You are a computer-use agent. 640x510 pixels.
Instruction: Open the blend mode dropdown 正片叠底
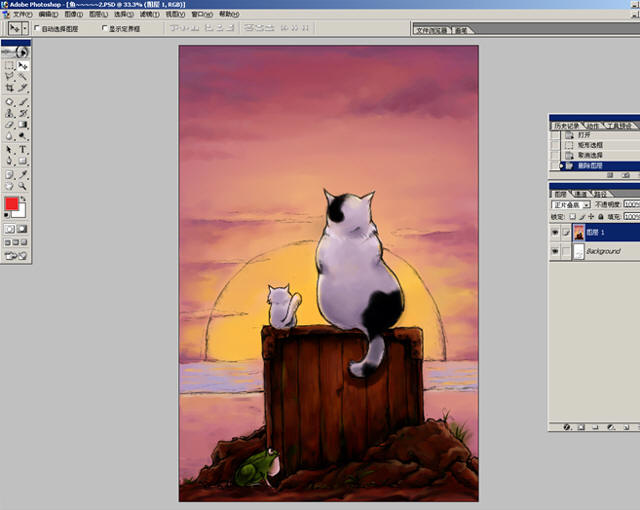click(x=571, y=205)
